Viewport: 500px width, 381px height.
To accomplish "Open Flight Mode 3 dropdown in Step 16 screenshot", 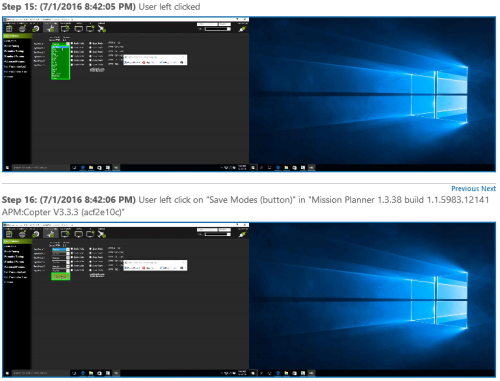I will [60, 258].
